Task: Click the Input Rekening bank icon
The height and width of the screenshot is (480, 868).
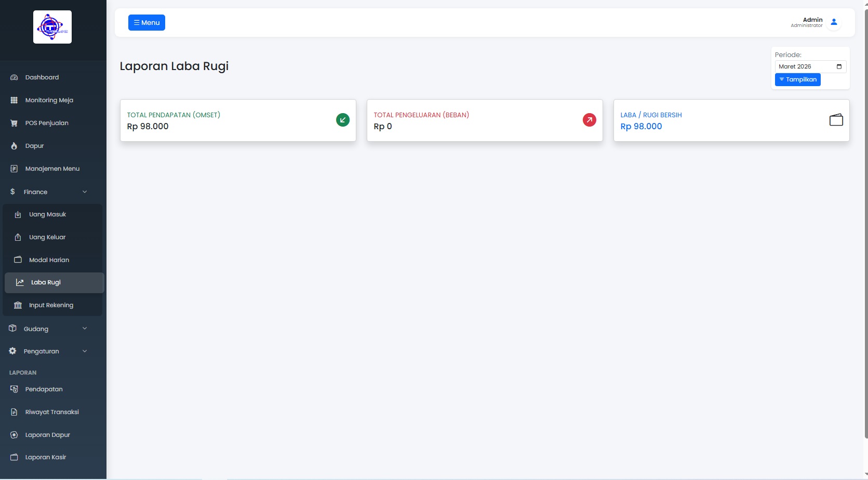Action: [x=18, y=305]
